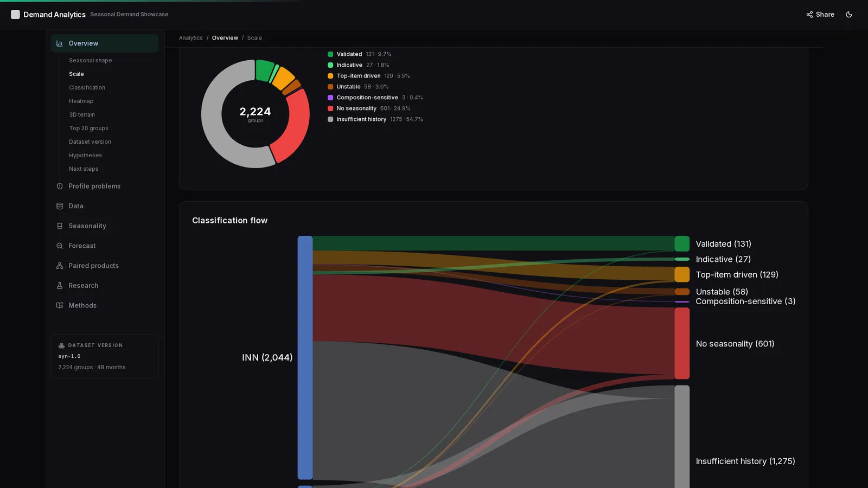Screen dimensions: 868x488
Task: Click the green Validated Sankey node
Action: (682, 243)
